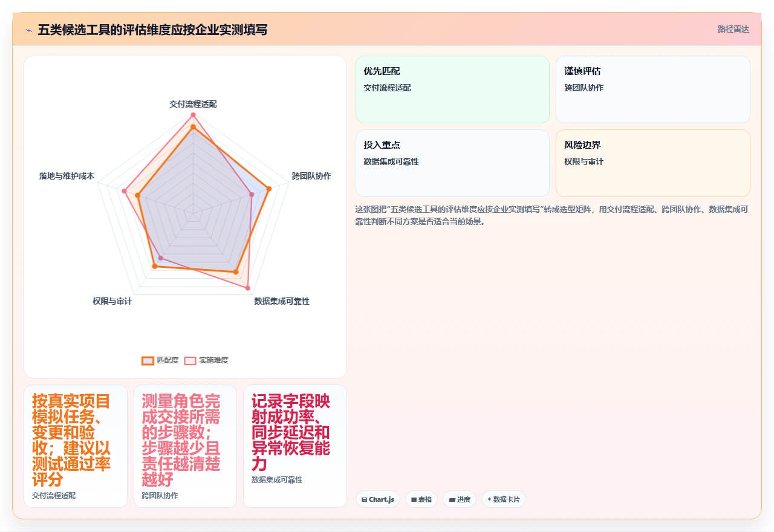Screen dimensions: 774x532
Task: Toggle the 实施难度 legend item
Action: coord(206,360)
